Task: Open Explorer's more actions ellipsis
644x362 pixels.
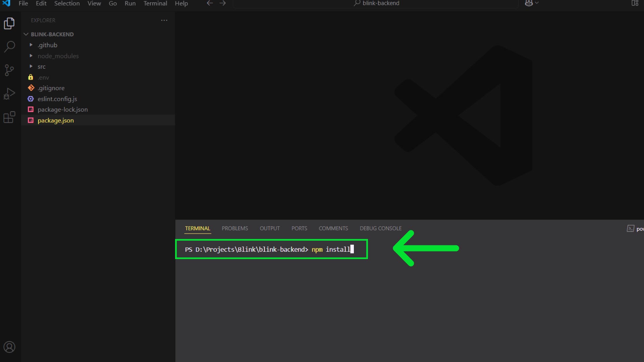Action: 164,20
